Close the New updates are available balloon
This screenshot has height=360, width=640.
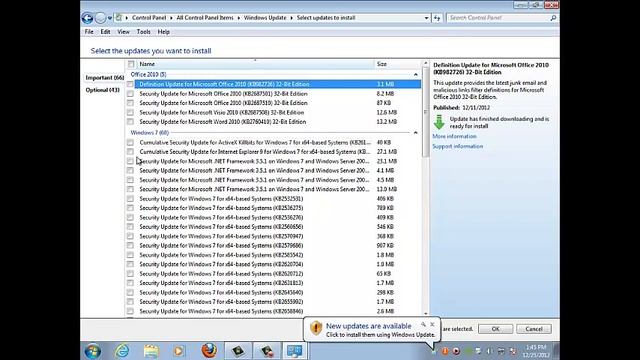(432, 324)
